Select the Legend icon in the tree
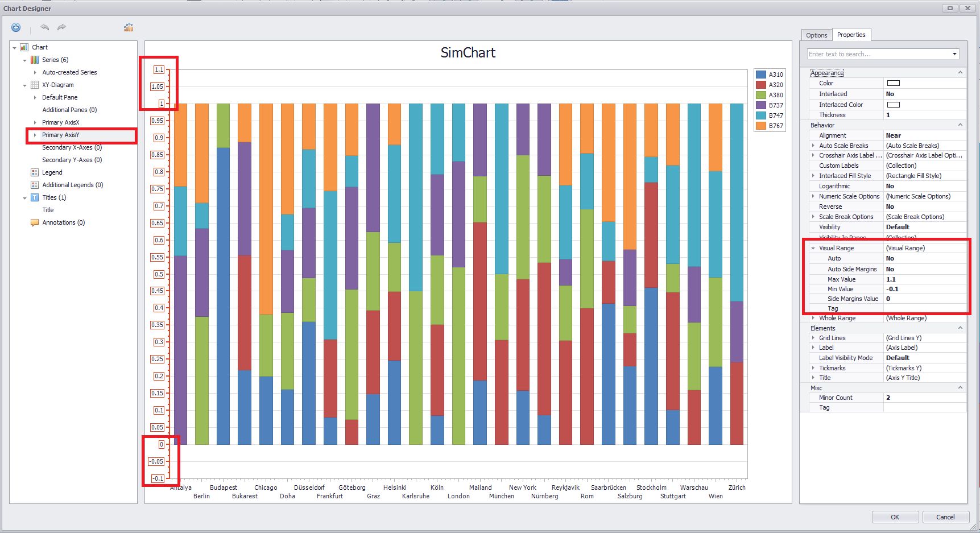 point(35,172)
